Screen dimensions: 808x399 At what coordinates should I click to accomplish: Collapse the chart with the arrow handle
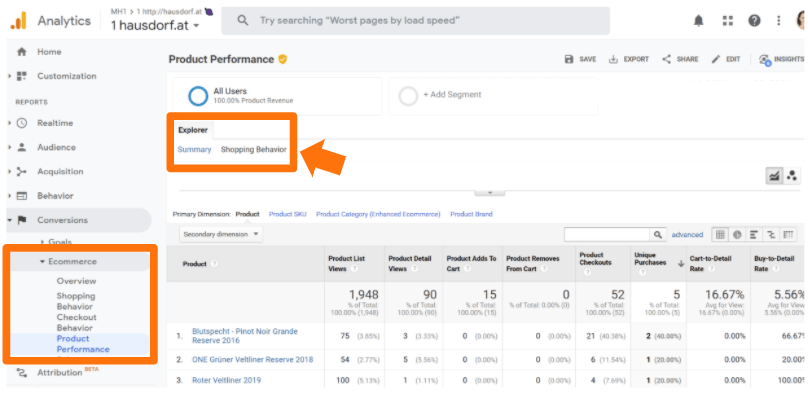[x=489, y=192]
